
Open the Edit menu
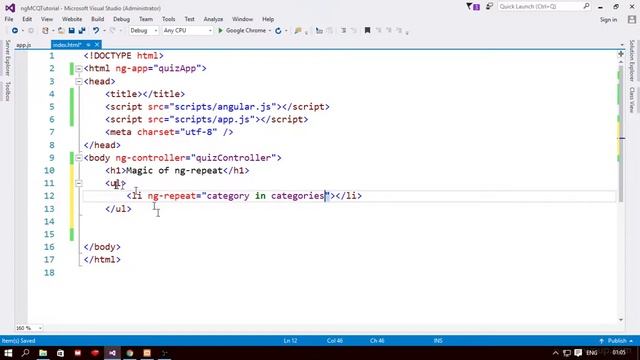pos(27,19)
